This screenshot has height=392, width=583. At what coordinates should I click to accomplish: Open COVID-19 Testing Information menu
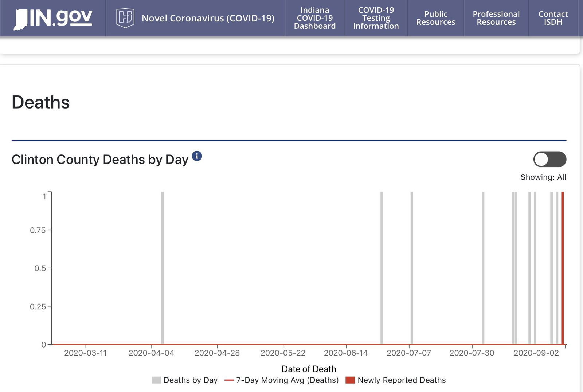(x=376, y=18)
